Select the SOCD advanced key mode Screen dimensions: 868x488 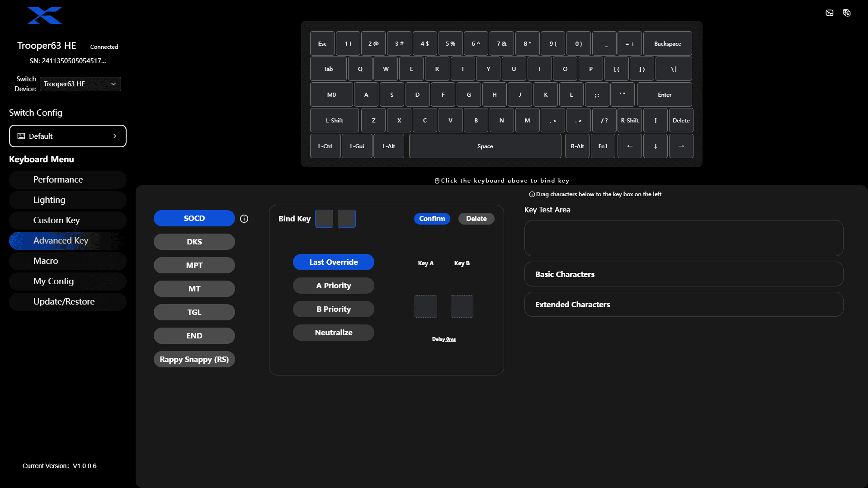click(x=194, y=218)
